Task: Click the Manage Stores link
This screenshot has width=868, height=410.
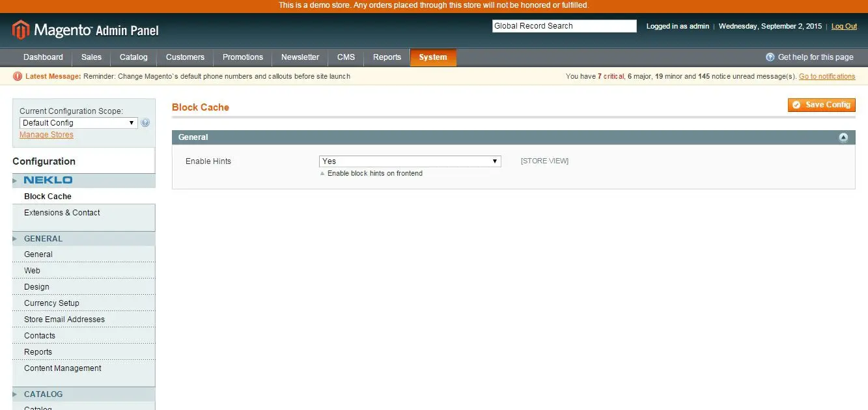Action: (46, 135)
